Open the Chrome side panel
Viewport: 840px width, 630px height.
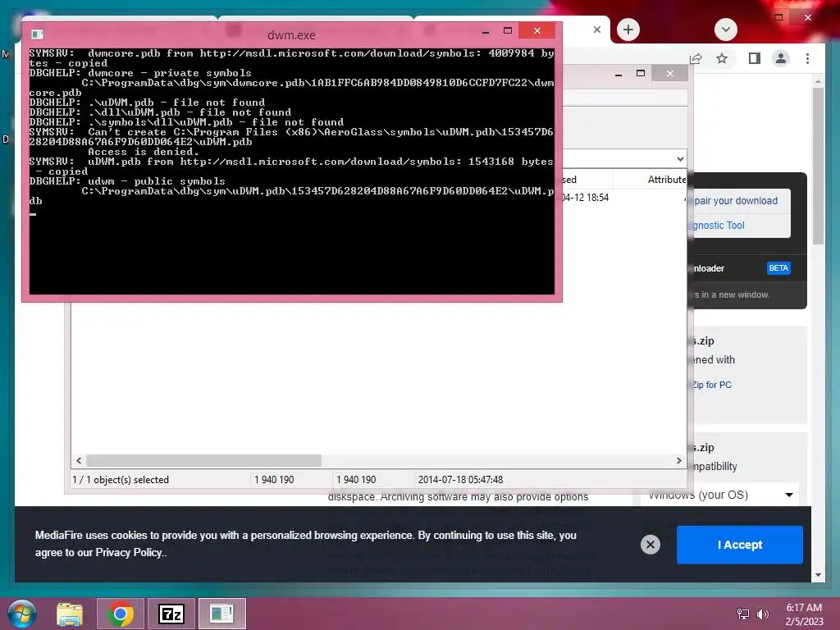755,58
